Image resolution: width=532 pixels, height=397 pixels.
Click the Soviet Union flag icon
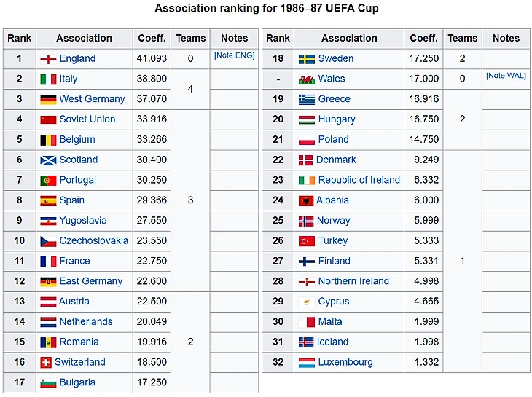coord(48,119)
